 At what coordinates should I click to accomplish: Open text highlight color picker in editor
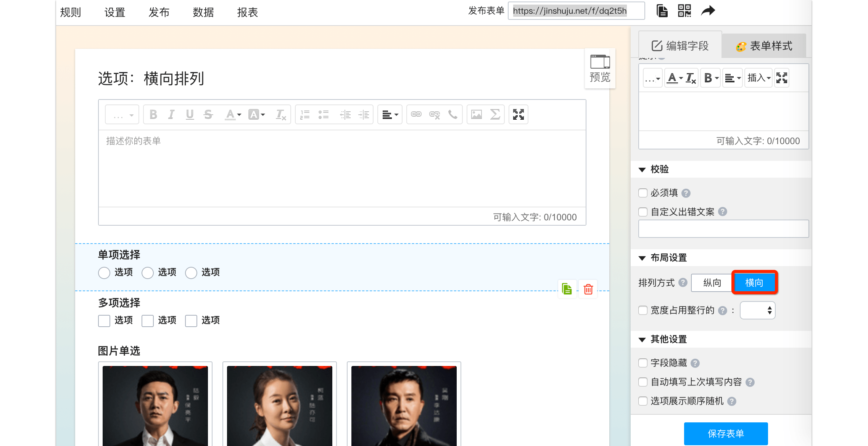pyautogui.click(x=256, y=114)
